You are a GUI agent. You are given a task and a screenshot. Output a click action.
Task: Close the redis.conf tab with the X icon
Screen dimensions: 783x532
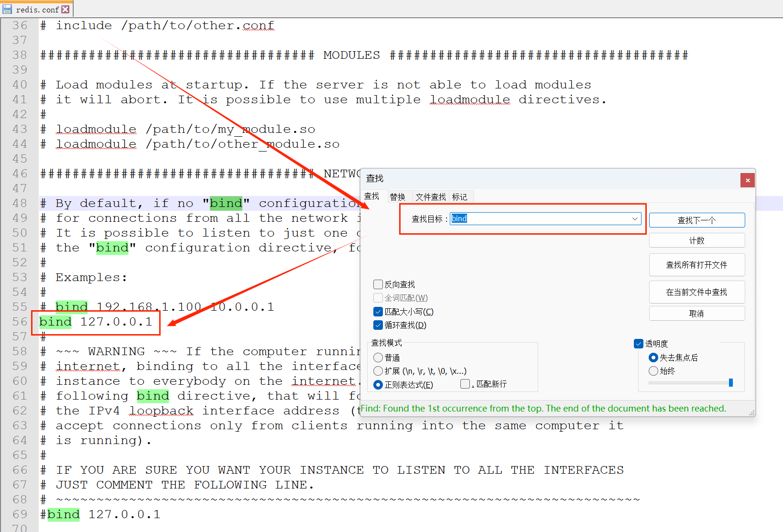click(65, 9)
